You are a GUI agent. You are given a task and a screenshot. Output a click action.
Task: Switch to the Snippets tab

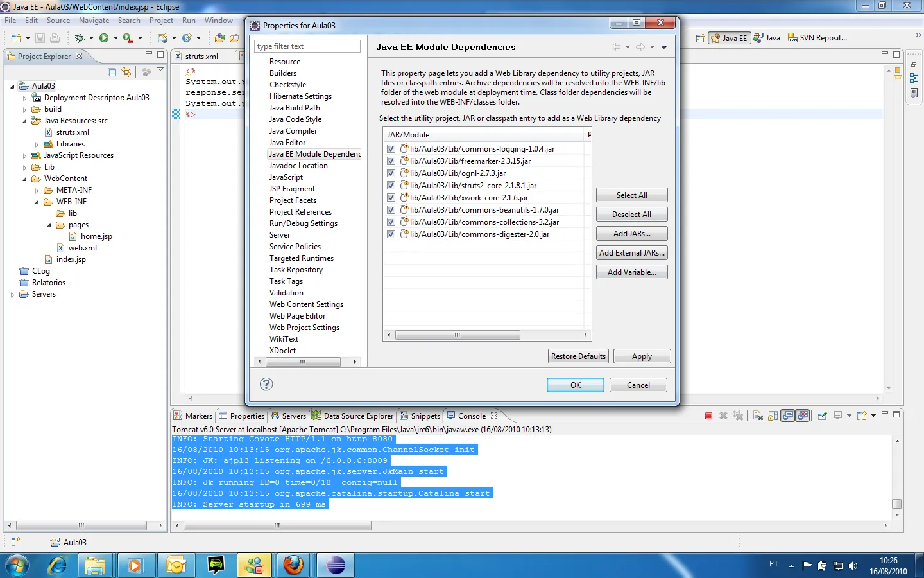click(420, 416)
